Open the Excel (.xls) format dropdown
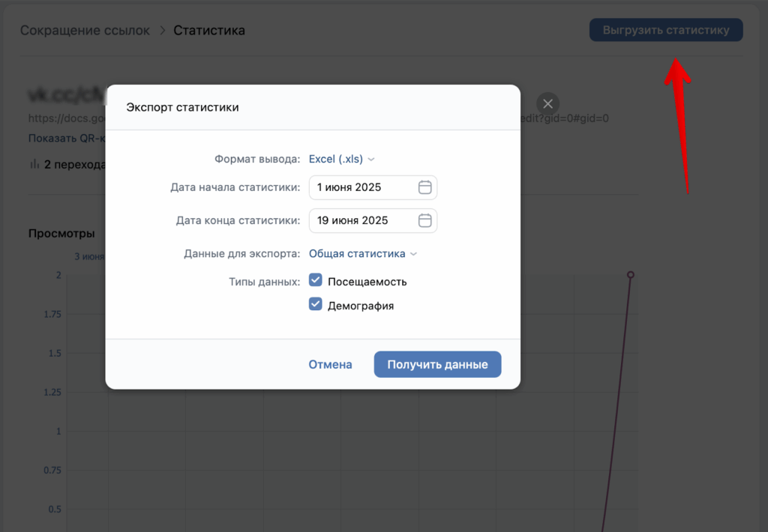 pos(341,159)
